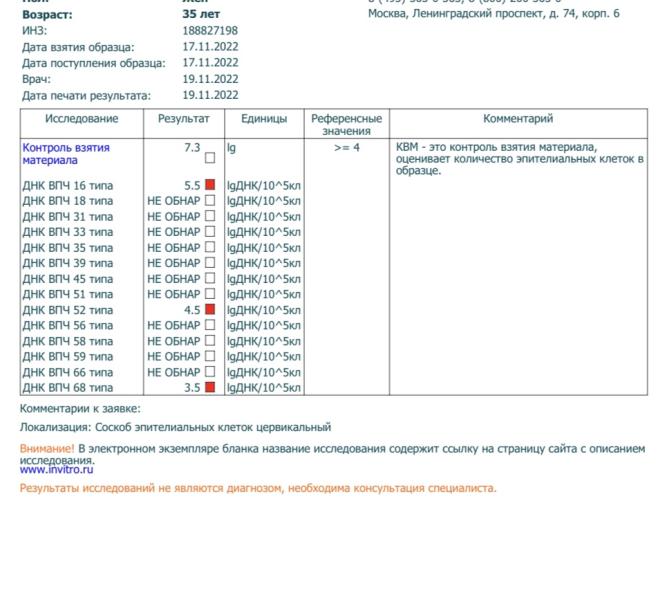Viewport: 666px width, 600px height.
Task: Click the box in ДНК ВПЧ 51 типа row
Action: point(210,293)
